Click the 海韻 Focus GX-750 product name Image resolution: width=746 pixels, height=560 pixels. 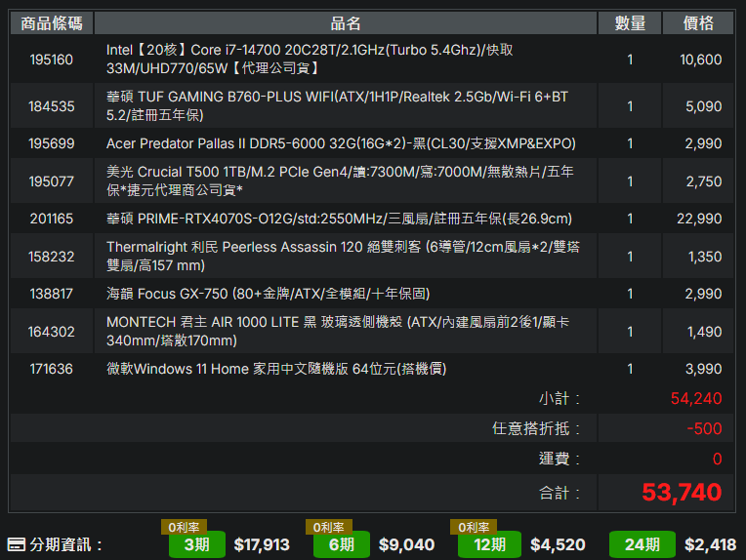click(268, 294)
